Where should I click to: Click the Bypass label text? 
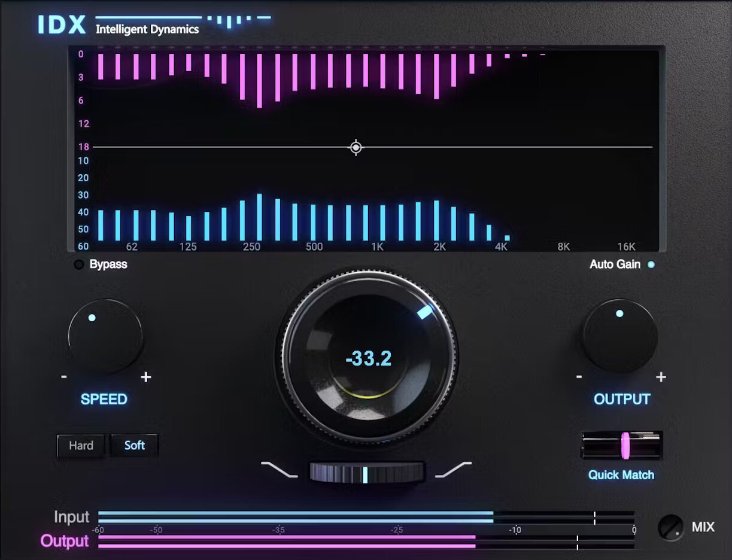coord(108,264)
